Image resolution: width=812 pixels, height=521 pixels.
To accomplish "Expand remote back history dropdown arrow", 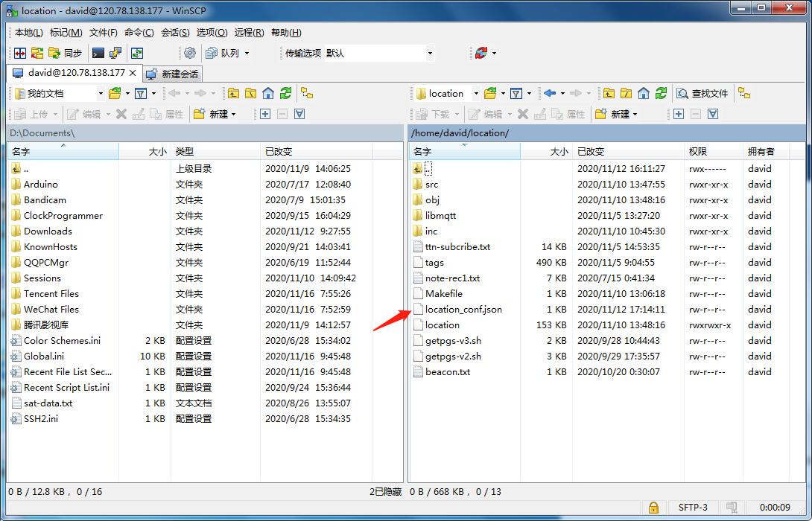I will tap(562, 94).
